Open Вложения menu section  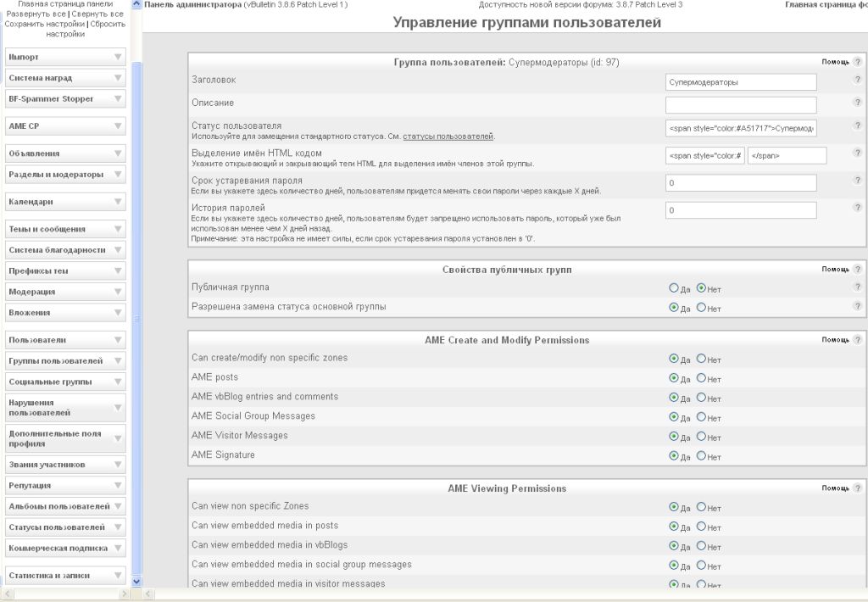pos(65,312)
